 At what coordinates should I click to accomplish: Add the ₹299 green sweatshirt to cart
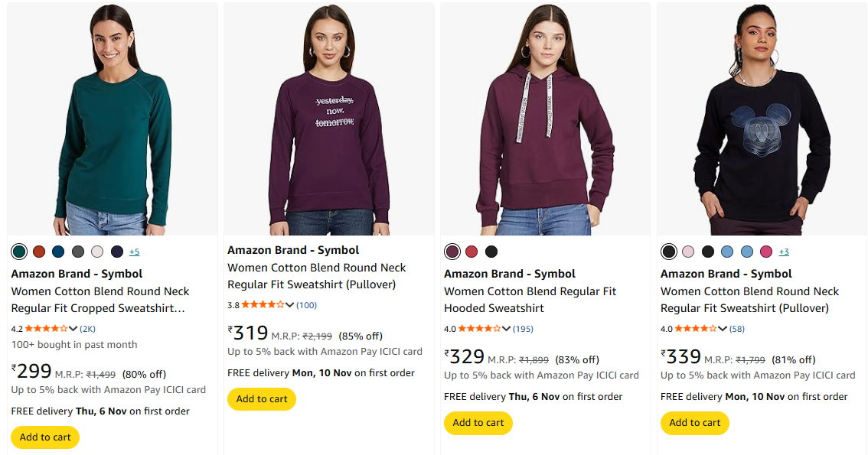coord(45,437)
